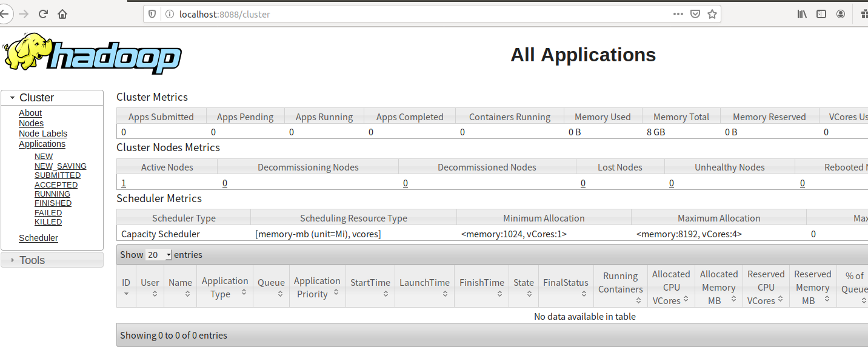This screenshot has width=868, height=355.
Task: Open site information icon in address bar
Action: (x=169, y=14)
